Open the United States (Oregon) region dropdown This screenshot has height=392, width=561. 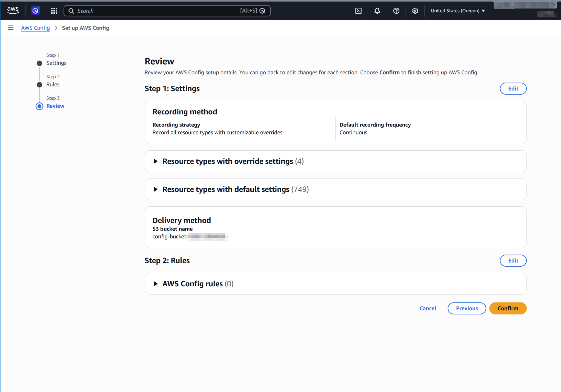(x=458, y=11)
